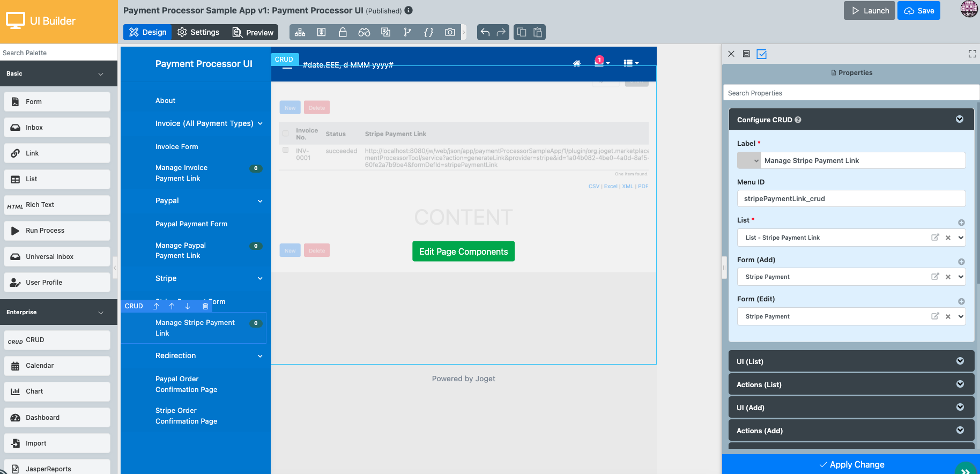The height and width of the screenshot is (474, 980).
Task: Delete the selected CRUD menu with trash icon
Action: click(205, 306)
